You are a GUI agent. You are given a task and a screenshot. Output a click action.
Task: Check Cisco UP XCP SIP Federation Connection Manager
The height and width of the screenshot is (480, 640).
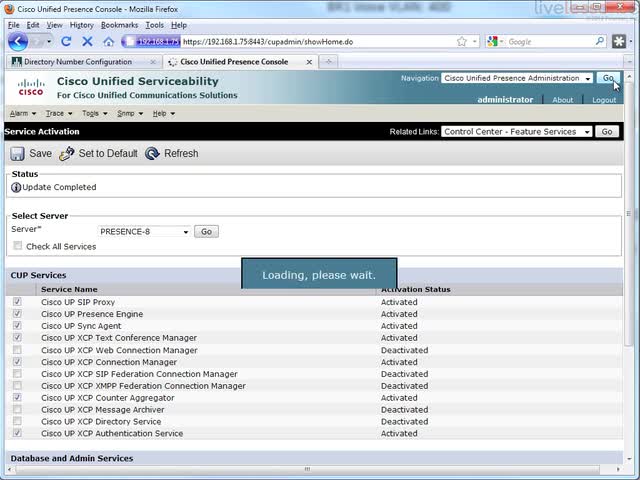tap(17, 373)
